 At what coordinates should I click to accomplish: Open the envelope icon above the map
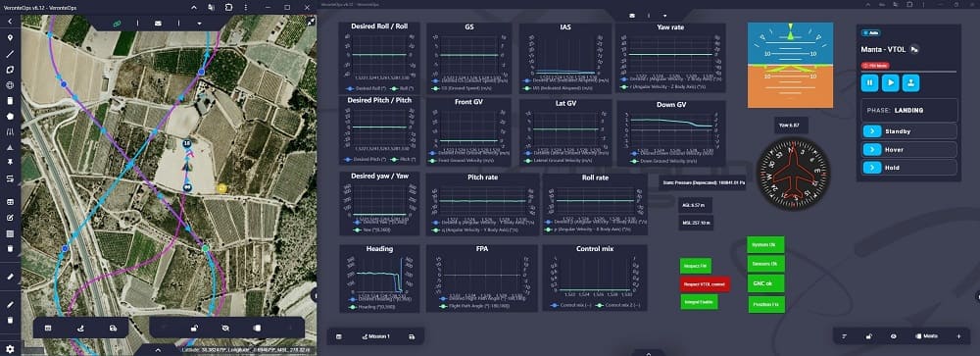(158, 24)
